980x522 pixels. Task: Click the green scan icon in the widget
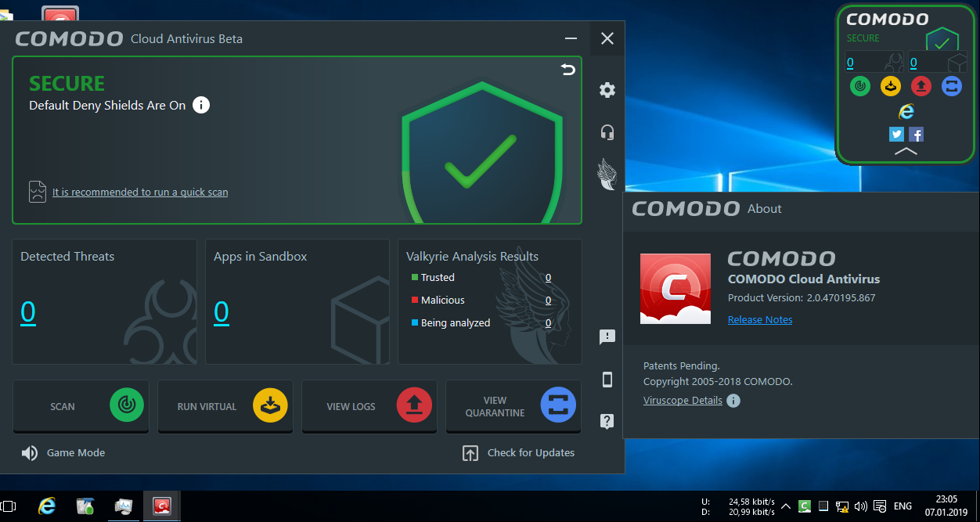click(x=860, y=86)
